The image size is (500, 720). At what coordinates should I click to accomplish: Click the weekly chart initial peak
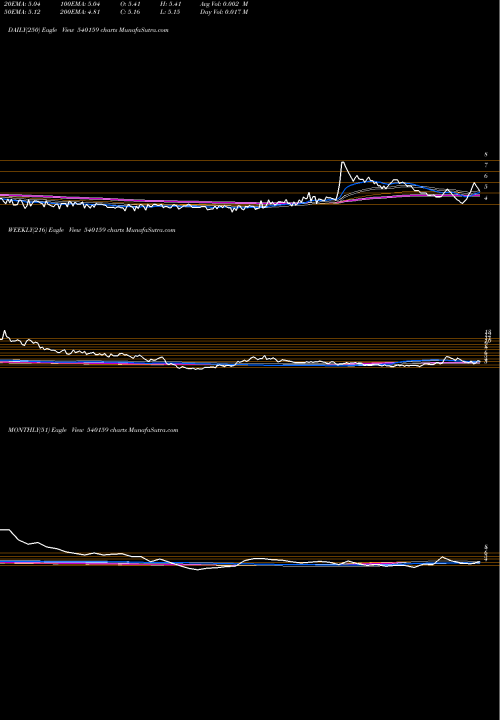tap(5, 331)
